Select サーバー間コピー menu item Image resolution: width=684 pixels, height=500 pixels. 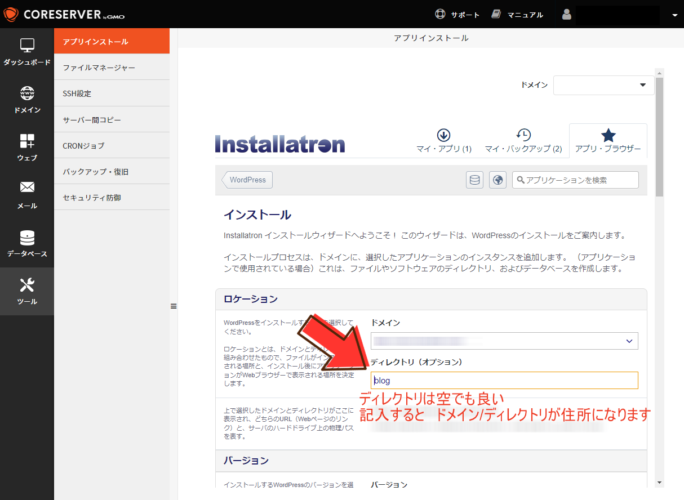(x=112, y=120)
